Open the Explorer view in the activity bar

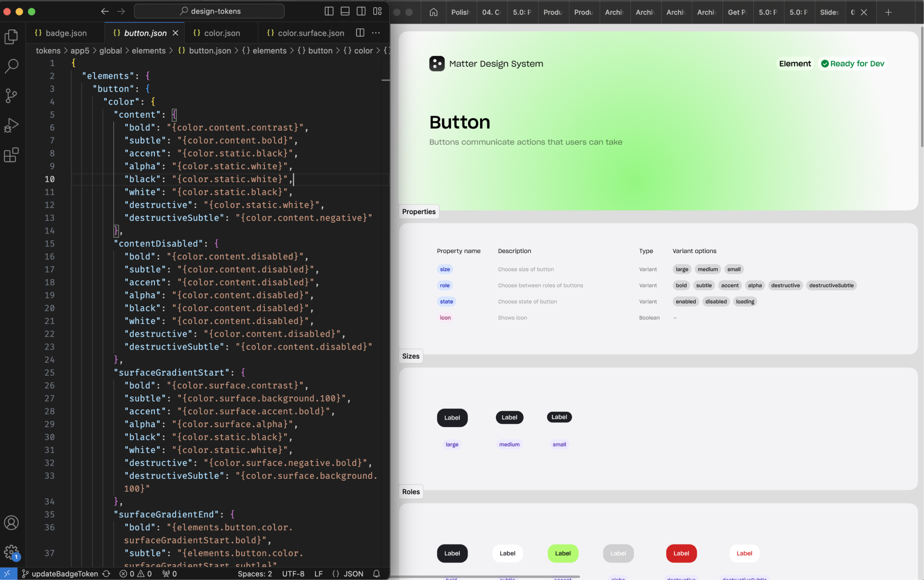[11, 37]
